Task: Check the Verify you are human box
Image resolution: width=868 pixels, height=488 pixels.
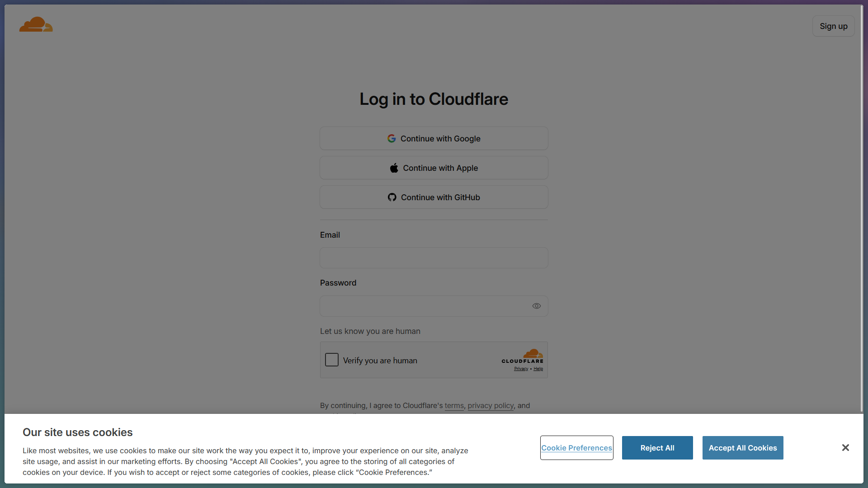Action: [x=332, y=360]
